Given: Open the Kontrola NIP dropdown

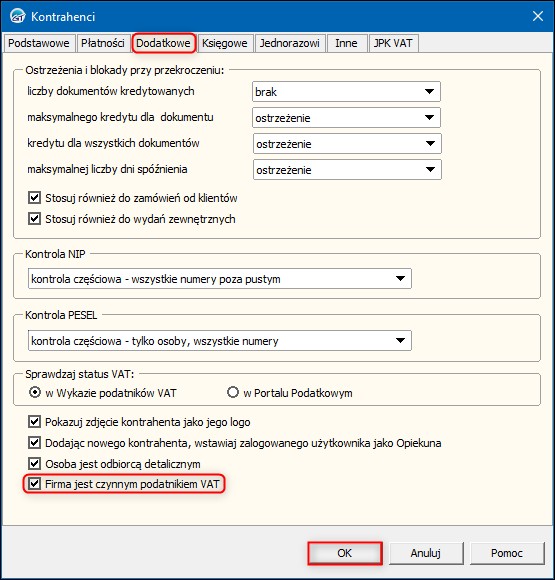Looking at the screenshot, I should [x=220, y=279].
